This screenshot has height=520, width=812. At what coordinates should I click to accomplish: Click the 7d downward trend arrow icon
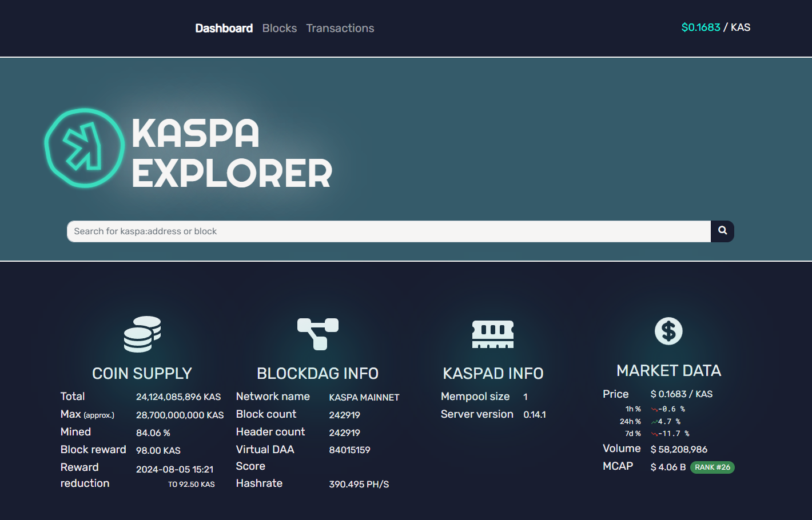654,434
